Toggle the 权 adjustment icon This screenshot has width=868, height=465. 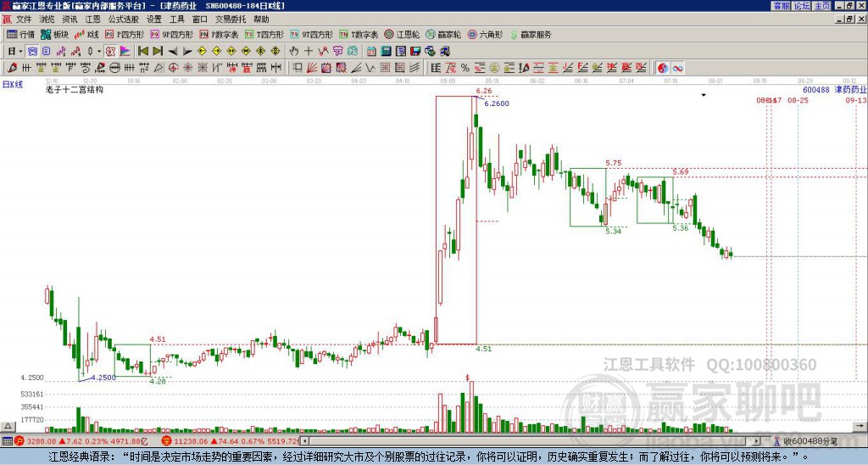110,52
